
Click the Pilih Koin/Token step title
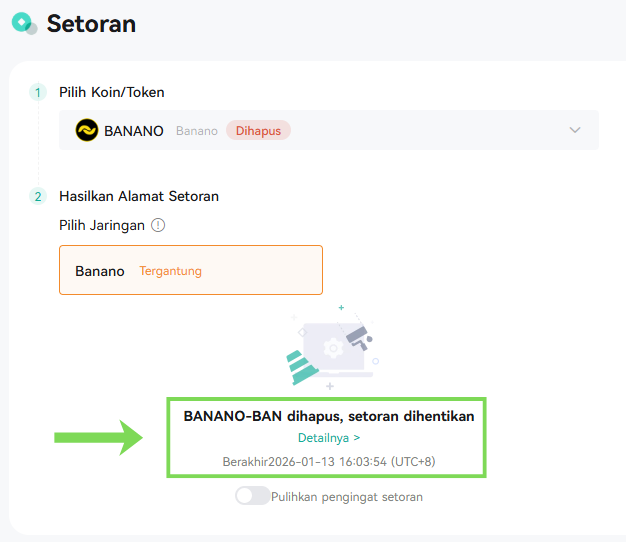click(x=112, y=93)
